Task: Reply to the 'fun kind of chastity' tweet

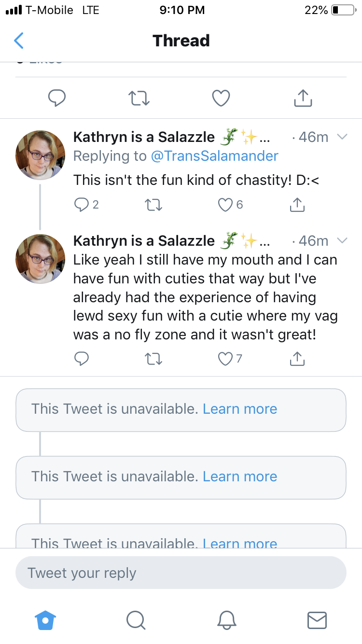Action: pos(81,205)
